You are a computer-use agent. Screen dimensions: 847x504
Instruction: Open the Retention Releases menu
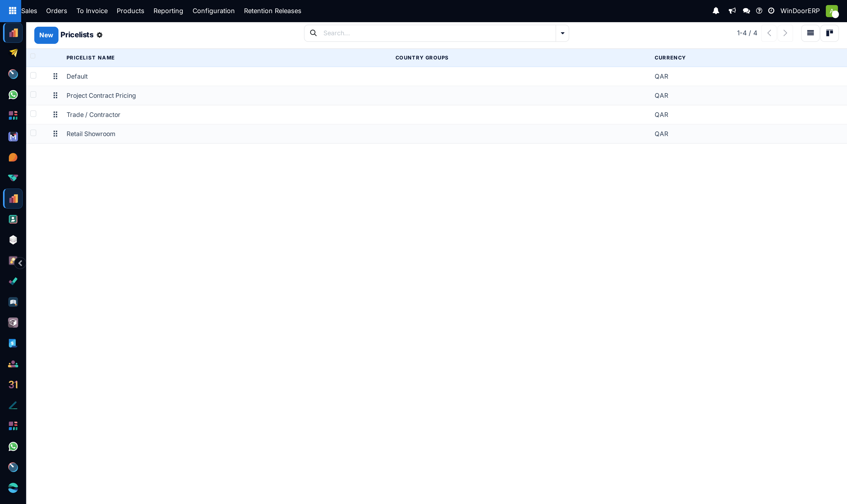273,11
